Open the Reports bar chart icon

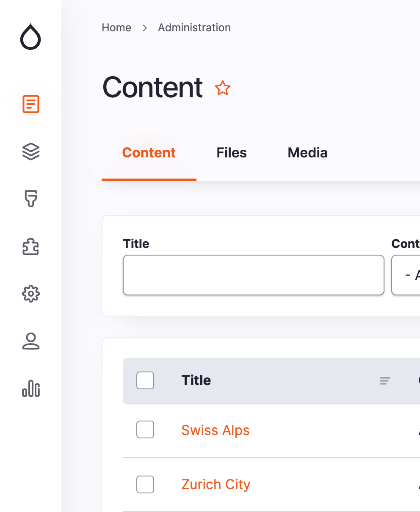[31, 388]
